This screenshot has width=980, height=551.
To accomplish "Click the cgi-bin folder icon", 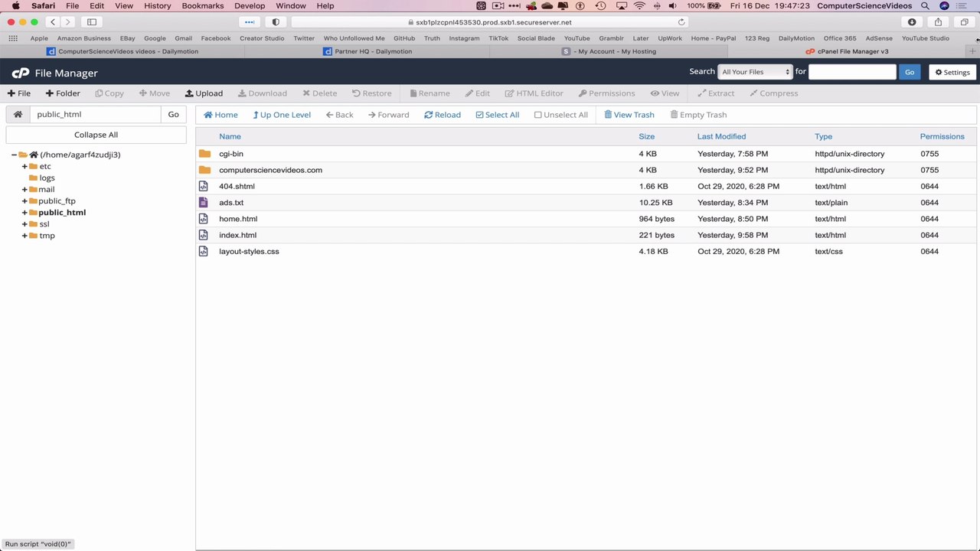I will (x=204, y=154).
